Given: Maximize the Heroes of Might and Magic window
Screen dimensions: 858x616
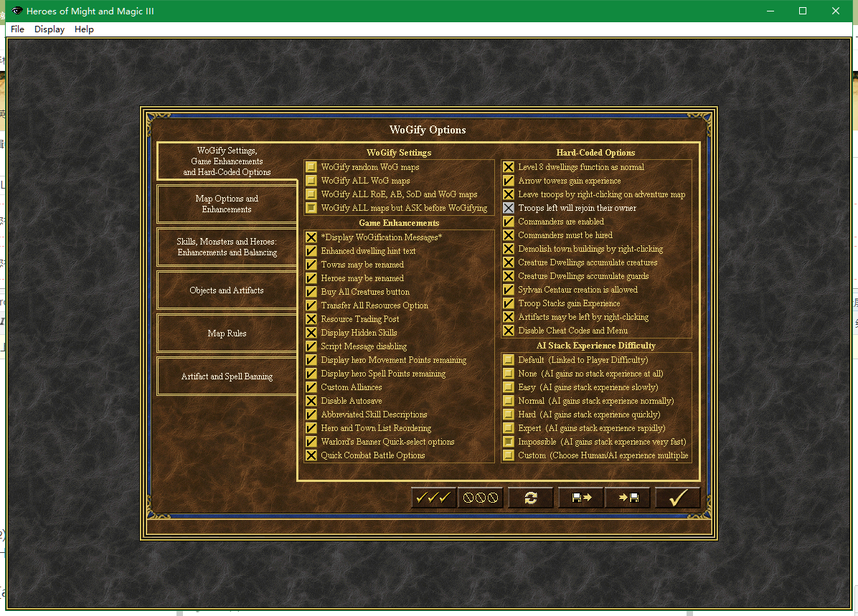Looking at the screenshot, I should [x=803, y=11].
